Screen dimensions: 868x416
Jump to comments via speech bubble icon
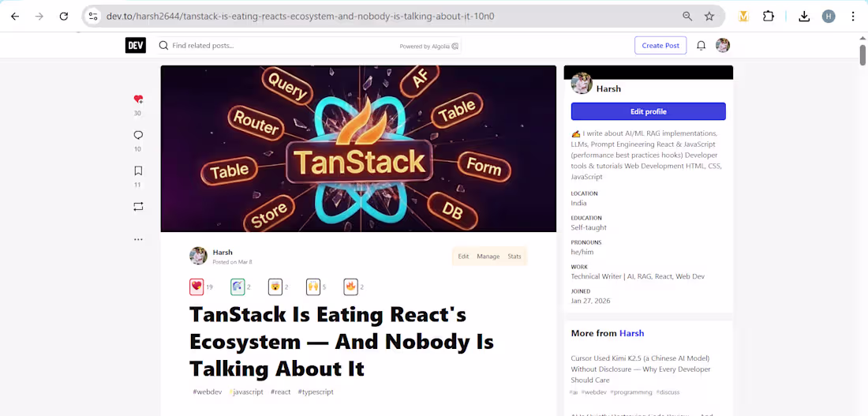pyautogui.click(x=138, y=135)
